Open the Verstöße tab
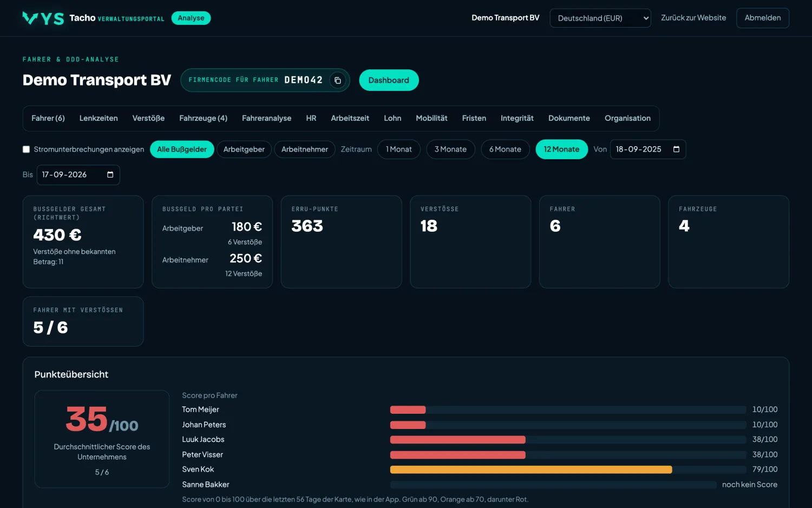The height and width of the screenshot is (508, 812). (148, 118)
